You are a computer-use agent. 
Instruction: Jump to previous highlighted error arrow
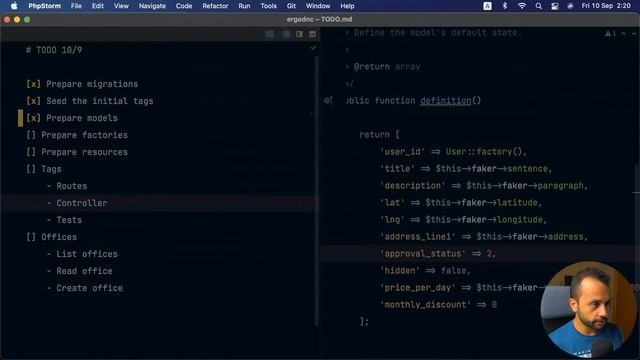624,33
